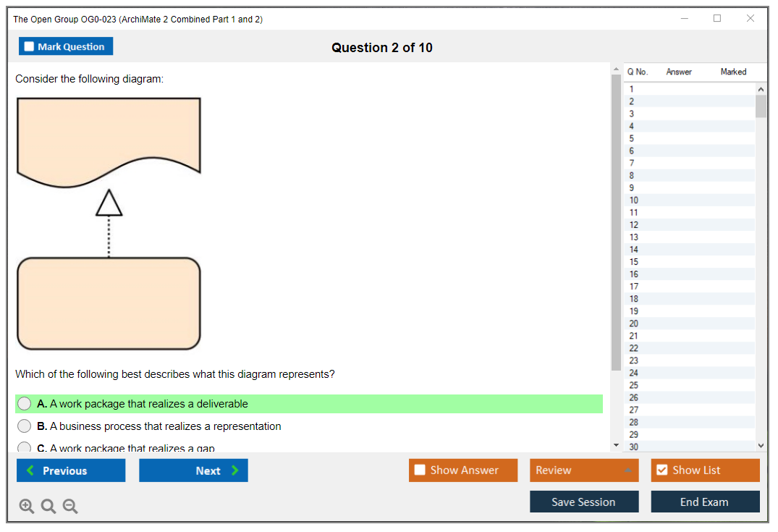The height and width of the screenshot is (532, 778).
Task: Go to the Next question
Action: click(193, 470)
